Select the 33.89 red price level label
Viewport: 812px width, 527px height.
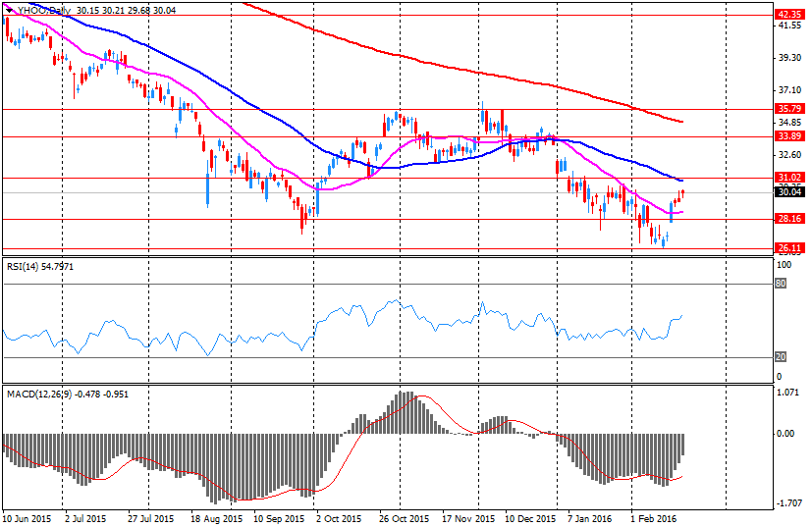point(789,136)
